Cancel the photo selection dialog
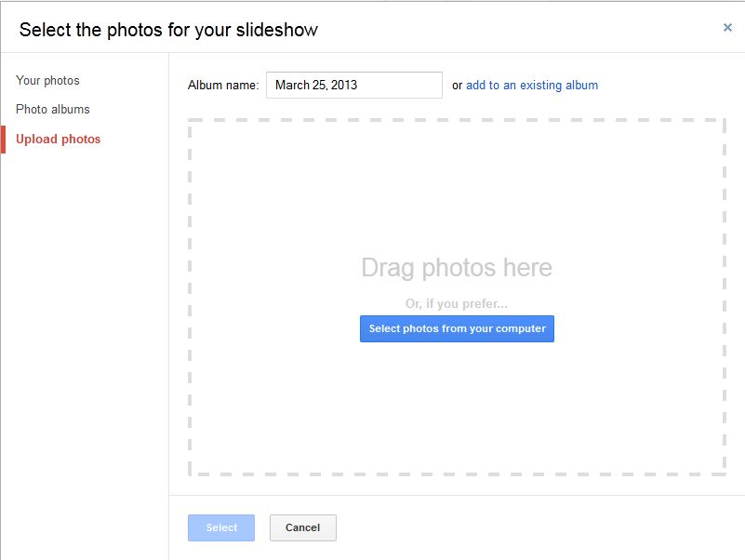This screenshot has height=560, width=745. click(302, 527)
